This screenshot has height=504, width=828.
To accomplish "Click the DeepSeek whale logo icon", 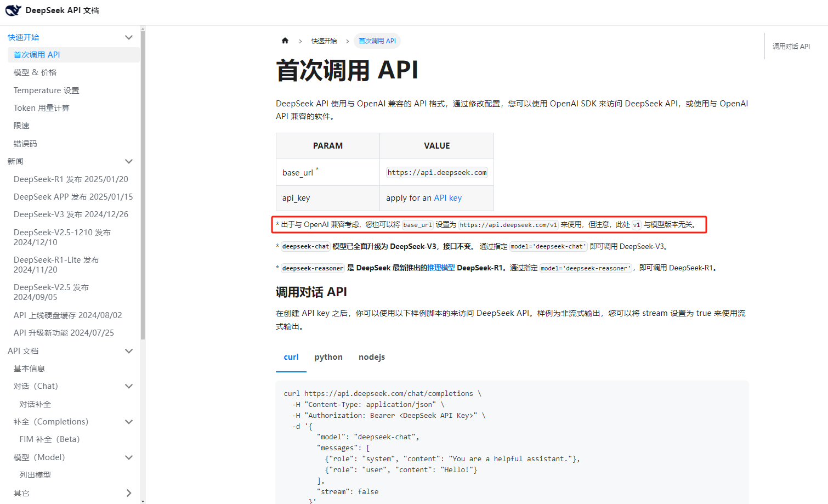I will click(x=13, y=10).
